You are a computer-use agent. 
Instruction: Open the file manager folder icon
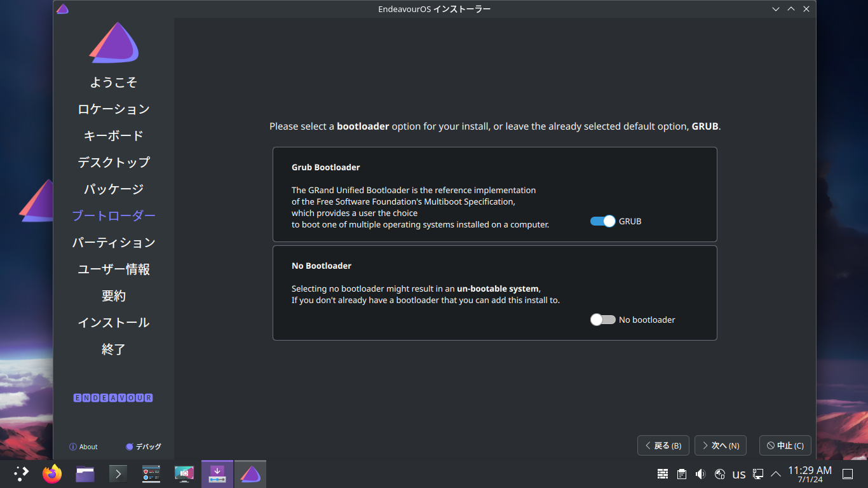click(85, 474)
